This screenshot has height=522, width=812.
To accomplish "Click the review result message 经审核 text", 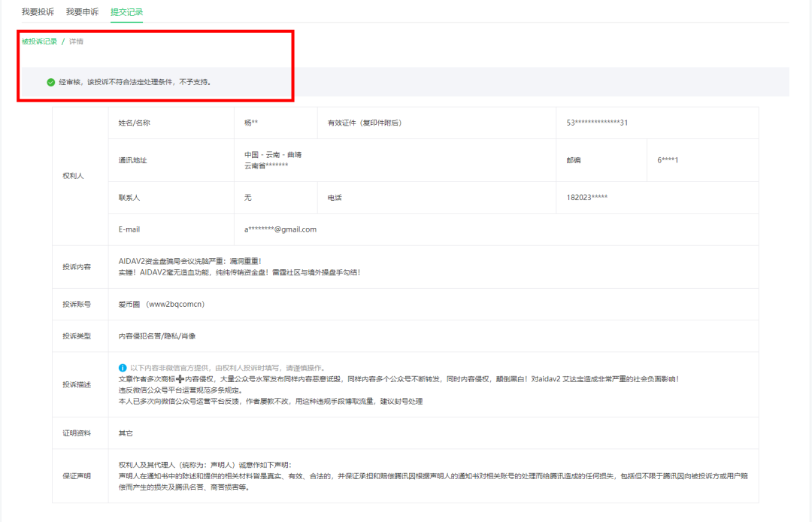I will [135, 82].
